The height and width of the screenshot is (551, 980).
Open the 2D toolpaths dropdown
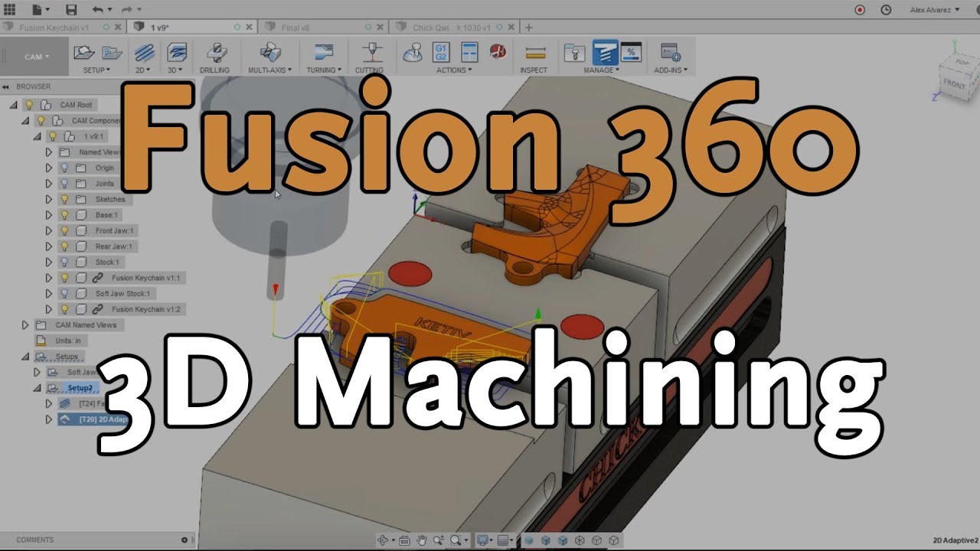click(x=144, y=70)
